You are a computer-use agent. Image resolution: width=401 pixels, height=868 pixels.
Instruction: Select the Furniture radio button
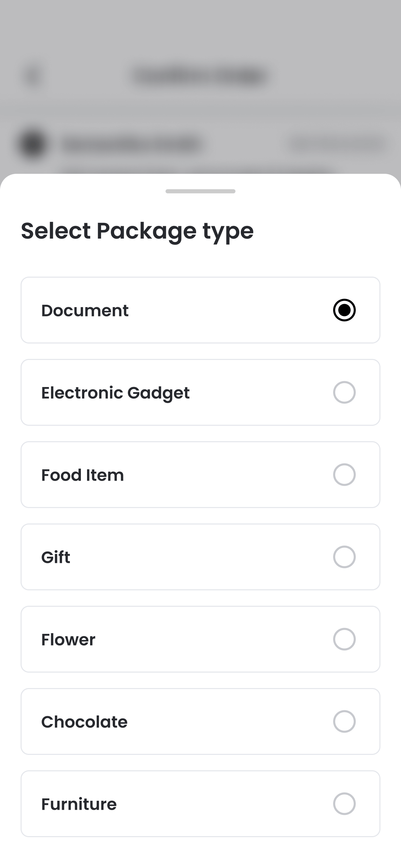(344, 804)
